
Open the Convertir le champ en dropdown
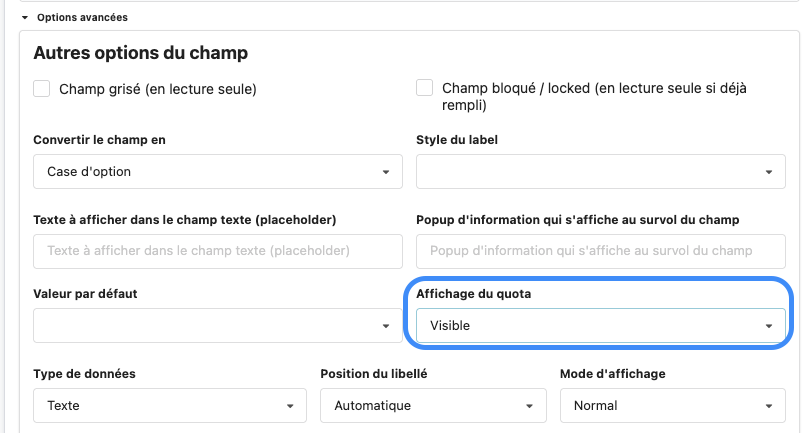[x=217, y=172]
